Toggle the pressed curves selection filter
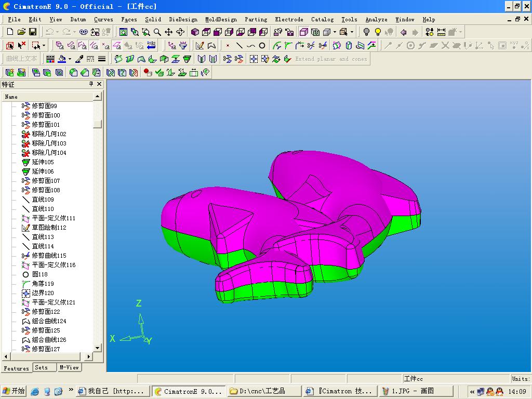532x399 pixels. click(94, 45)
